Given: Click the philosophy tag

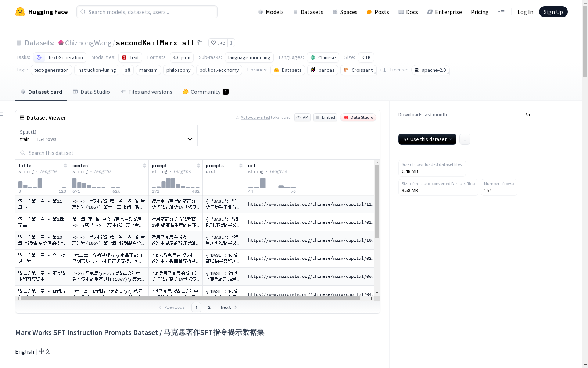Looking at the screenshot, I should click(x=179, y=70).
